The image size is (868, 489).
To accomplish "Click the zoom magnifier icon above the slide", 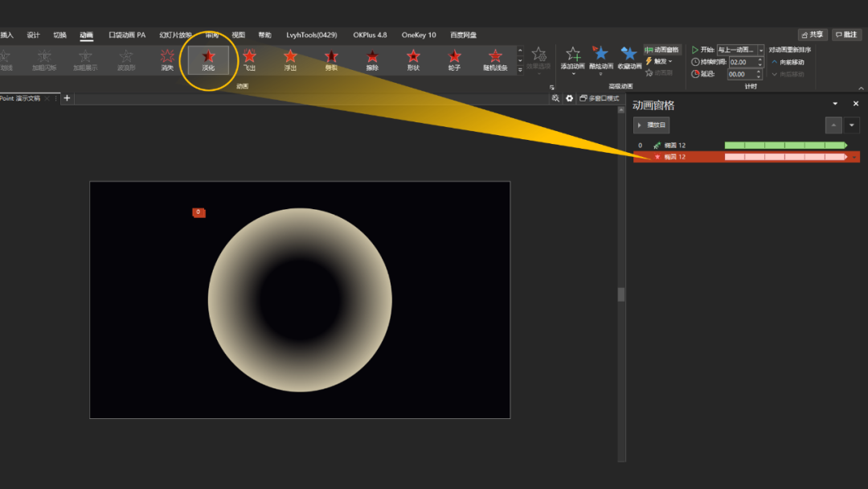I will click(555, 99).
